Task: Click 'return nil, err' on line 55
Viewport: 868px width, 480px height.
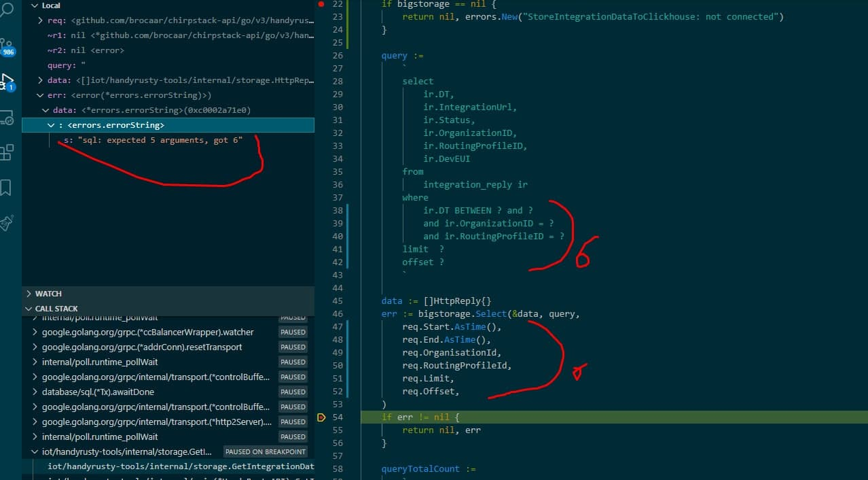Action: point(441,430)
